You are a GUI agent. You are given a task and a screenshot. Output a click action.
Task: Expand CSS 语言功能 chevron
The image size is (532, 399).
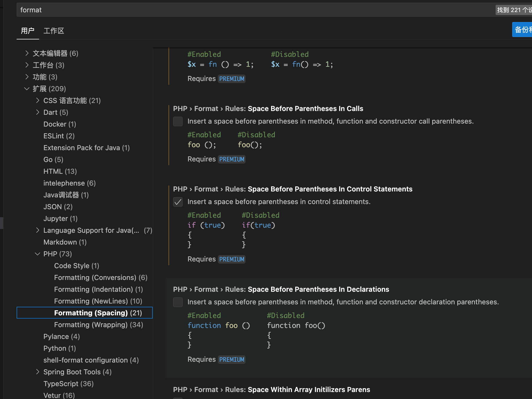click(x=38, y=101)
